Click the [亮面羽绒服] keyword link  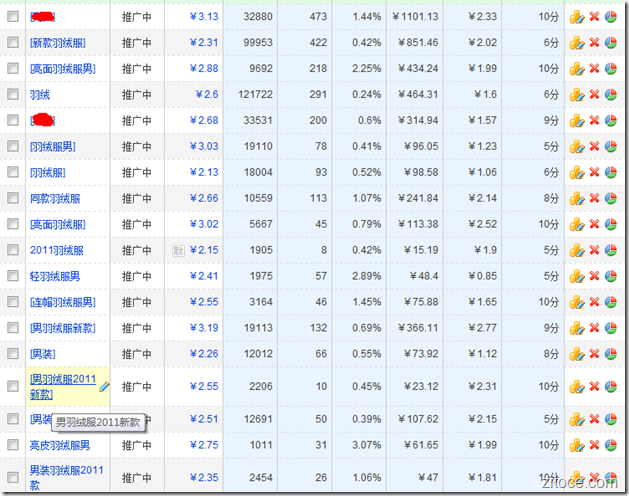(x=58, y=224)
